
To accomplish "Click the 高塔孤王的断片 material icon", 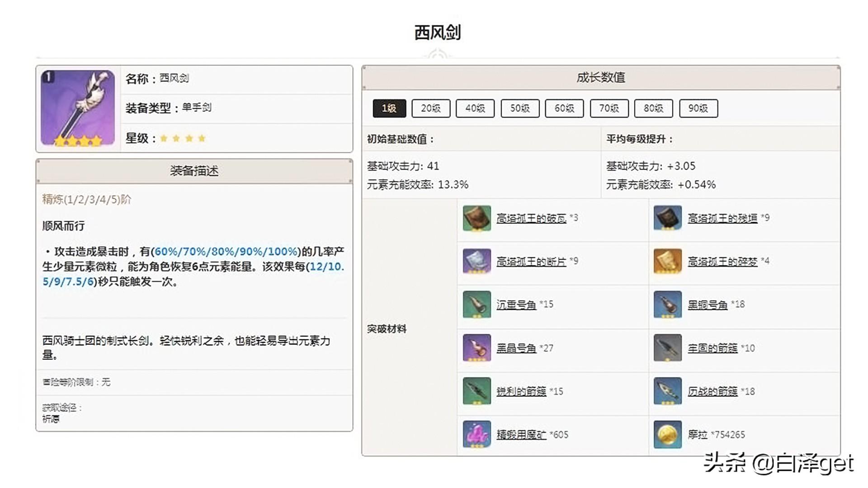I will coord(476,261).
